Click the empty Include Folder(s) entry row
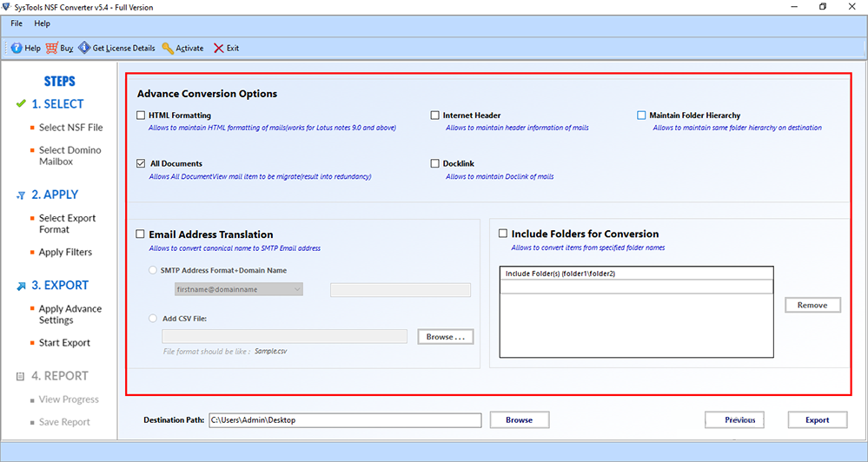Image resolution: width=868 pixels, height=462 pixels. coord(637,286)
